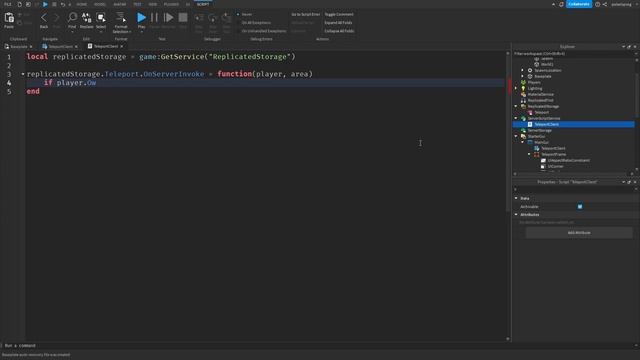
Task: Go Back in script navigation
Action: click(x=44, y=18)
